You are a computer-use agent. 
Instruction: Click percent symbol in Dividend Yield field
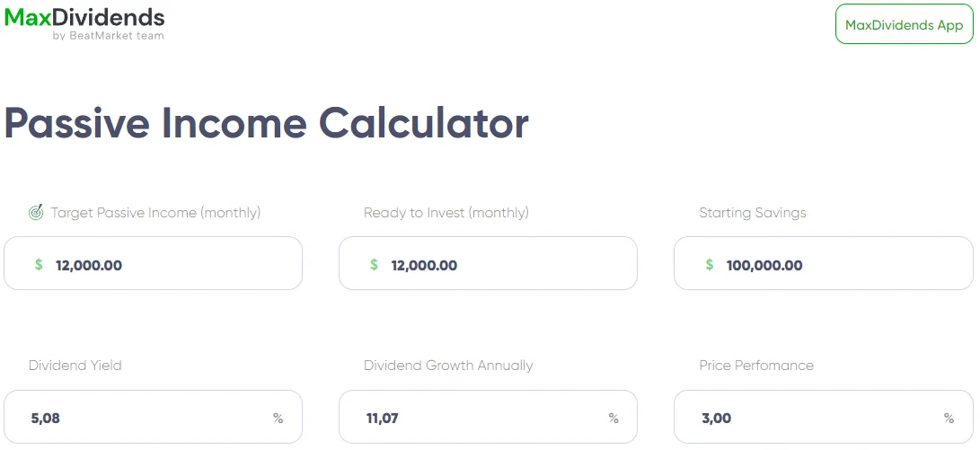coord(278,418)
